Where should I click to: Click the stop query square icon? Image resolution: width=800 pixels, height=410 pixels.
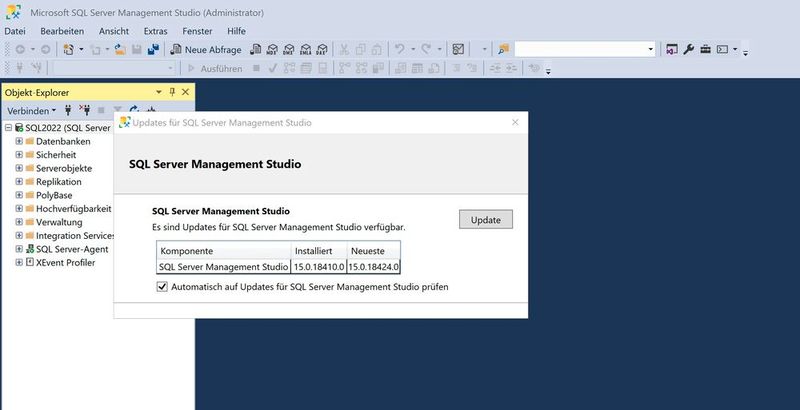click(x=256, y=68)
